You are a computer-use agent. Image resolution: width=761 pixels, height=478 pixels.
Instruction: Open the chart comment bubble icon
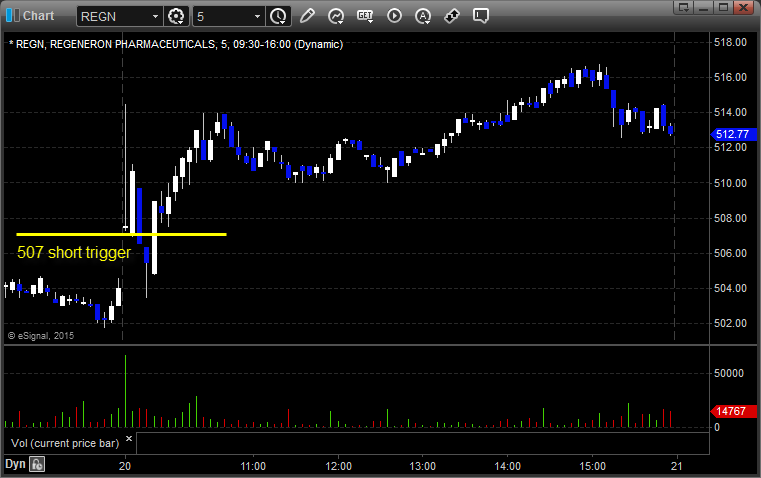(x=480, y=16)
